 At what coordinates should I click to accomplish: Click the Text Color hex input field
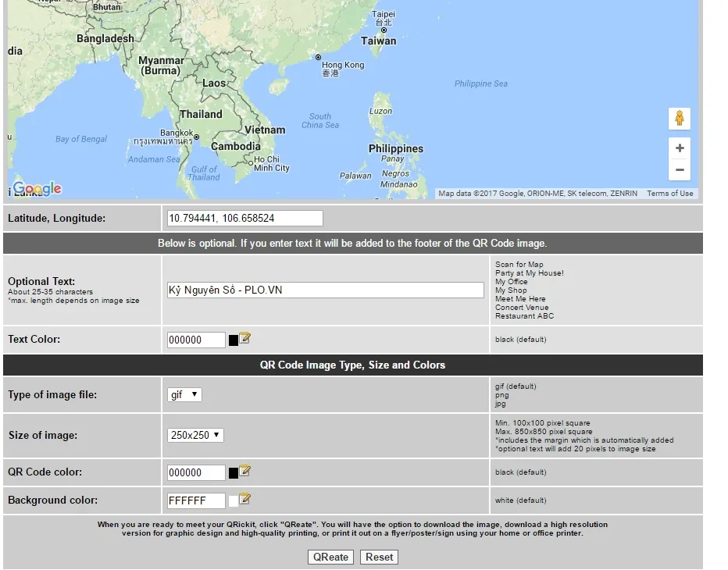click(x=196, y=340)
